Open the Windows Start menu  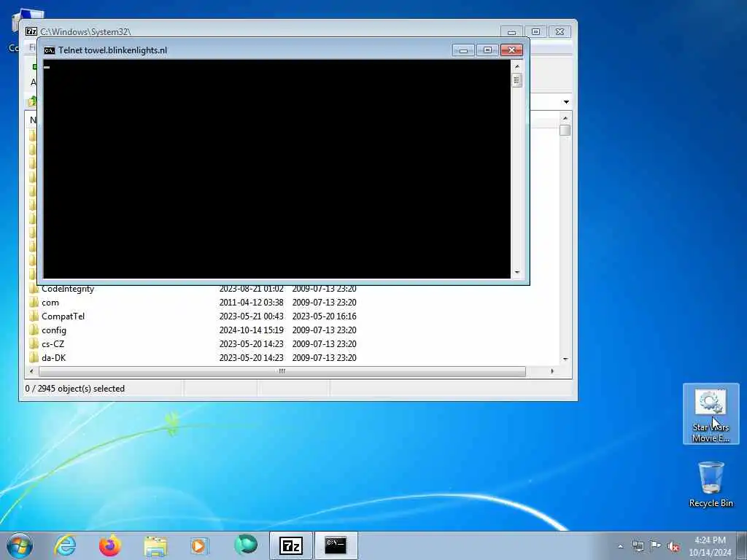tap(20, 545)
